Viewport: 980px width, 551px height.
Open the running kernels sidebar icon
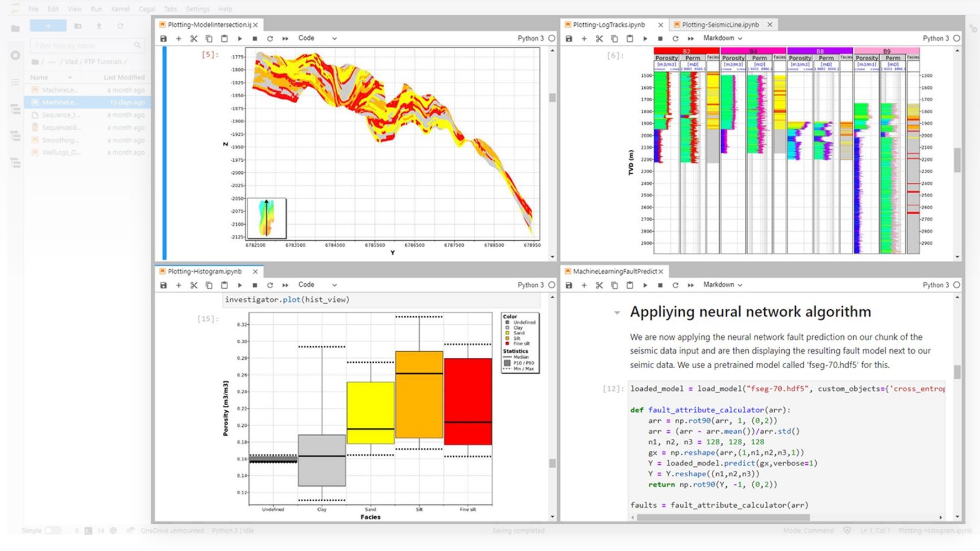[x=15, y=55]
